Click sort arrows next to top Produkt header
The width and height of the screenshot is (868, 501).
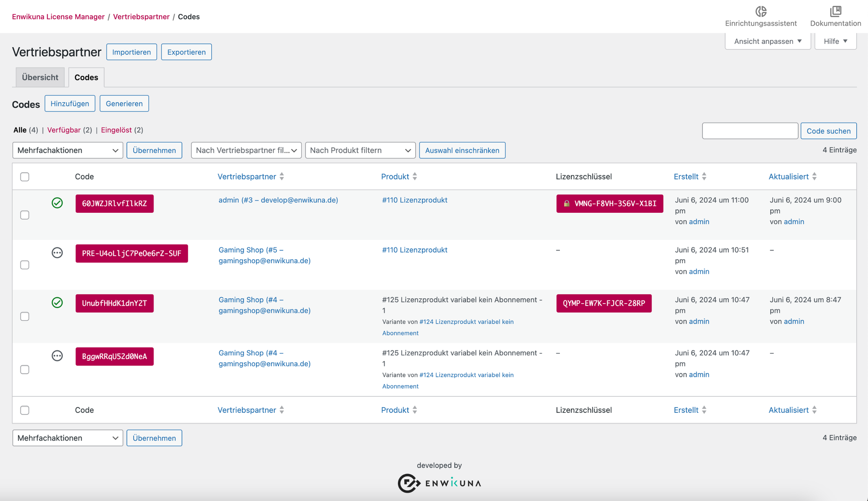pyautogui.click(x=415, y=176)
